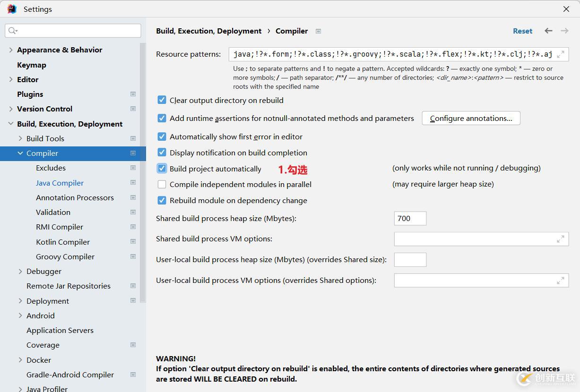The width and height of the screenshot is (580, 392).
Task: Expand the Debugger tree node
Action: click(x=20, y=272)
